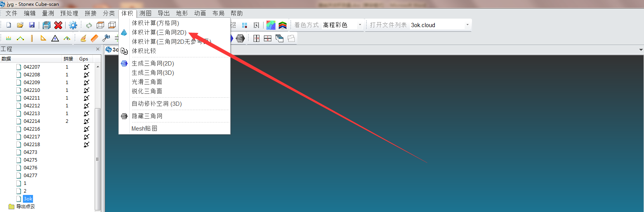Open the 着色方式 coloring mode dropdown
The image size is (644, 212).
pyautogui.click(x=360, y=25)
